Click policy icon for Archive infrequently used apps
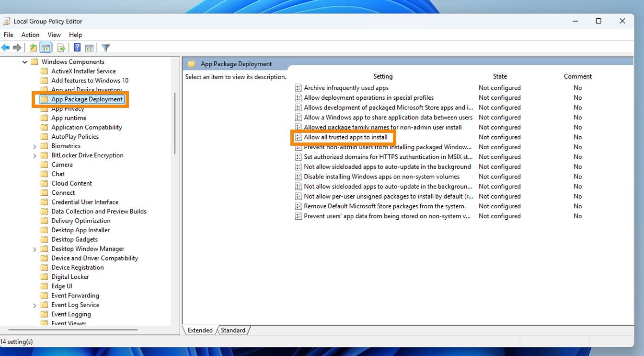644x356 pixels. 299,88
